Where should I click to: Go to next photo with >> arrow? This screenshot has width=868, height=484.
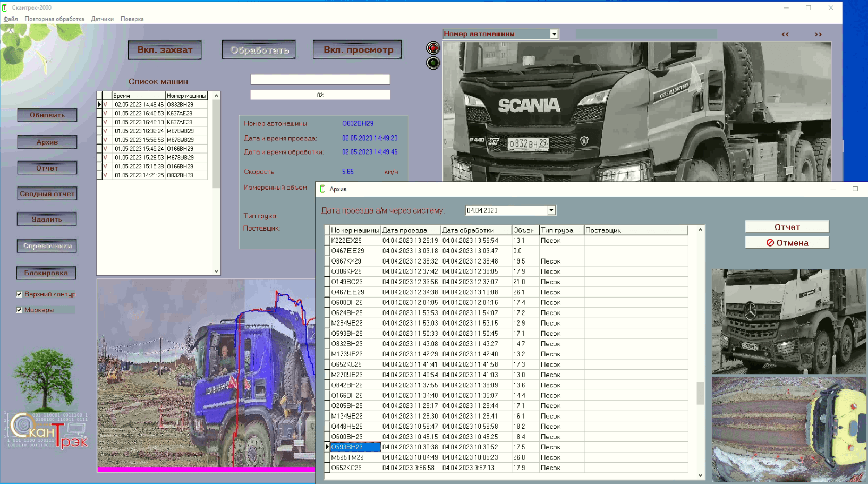818,34
